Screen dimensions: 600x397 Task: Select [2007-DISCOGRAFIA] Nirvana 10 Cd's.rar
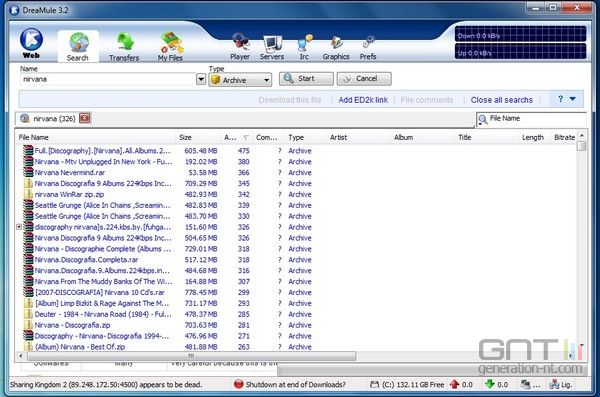(x=100, y=292)
